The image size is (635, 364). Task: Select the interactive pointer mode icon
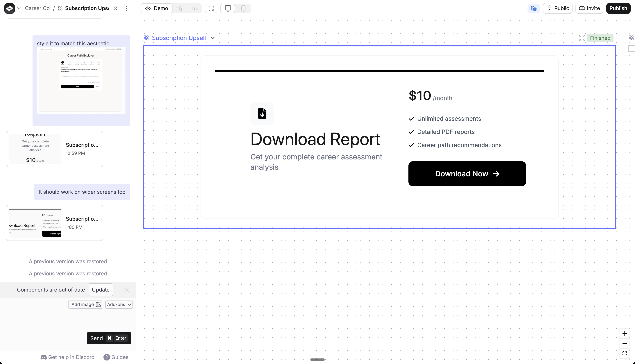[x=180, y=8]
